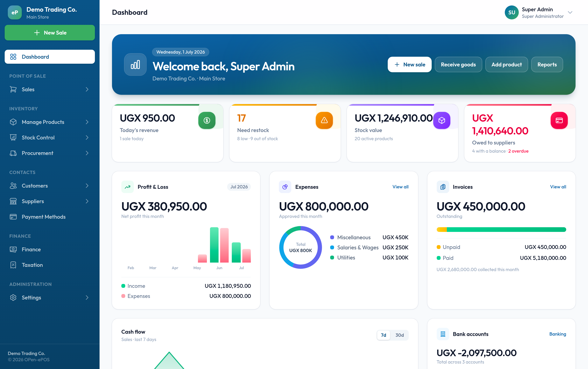Open Stock Control in the sidebar

(x=50, y=138)
